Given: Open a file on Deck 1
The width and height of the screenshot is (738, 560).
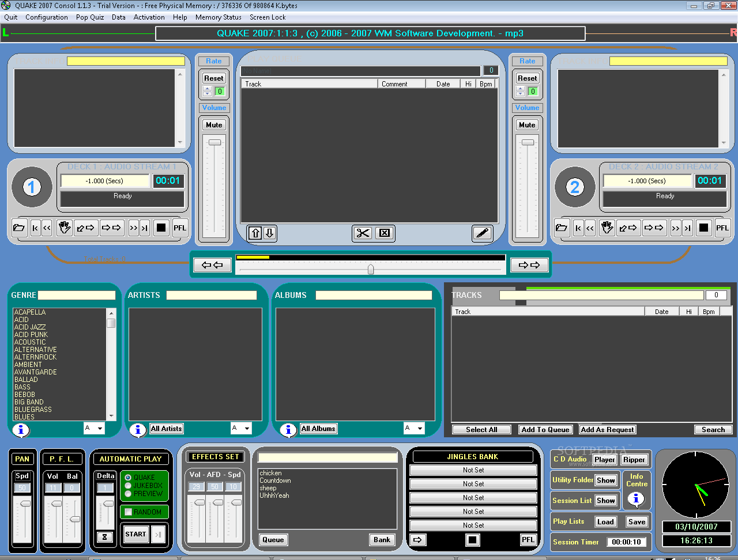Looking at the screenshot, I should tap(19, 228).
